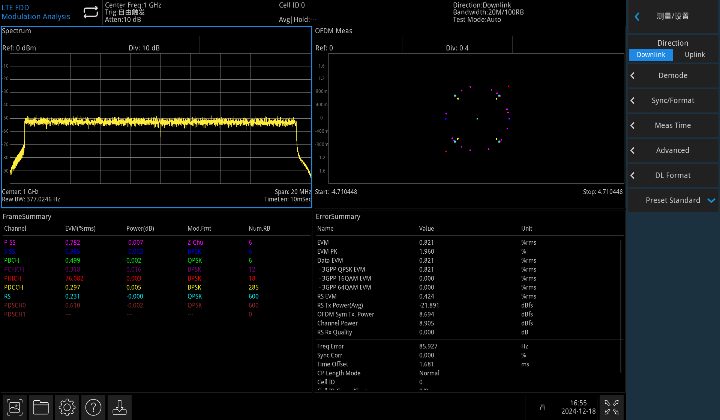The width and height of the screenshot is (720, 420).
Task: Expand the Demode submenu
Action: [x=673, y=75]
